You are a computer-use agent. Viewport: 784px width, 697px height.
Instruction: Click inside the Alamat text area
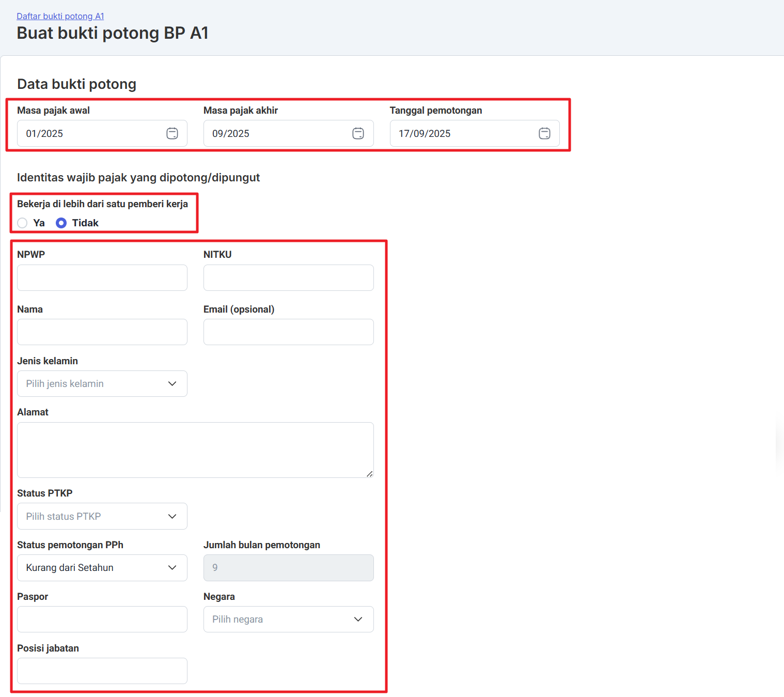tap(195, 450)
